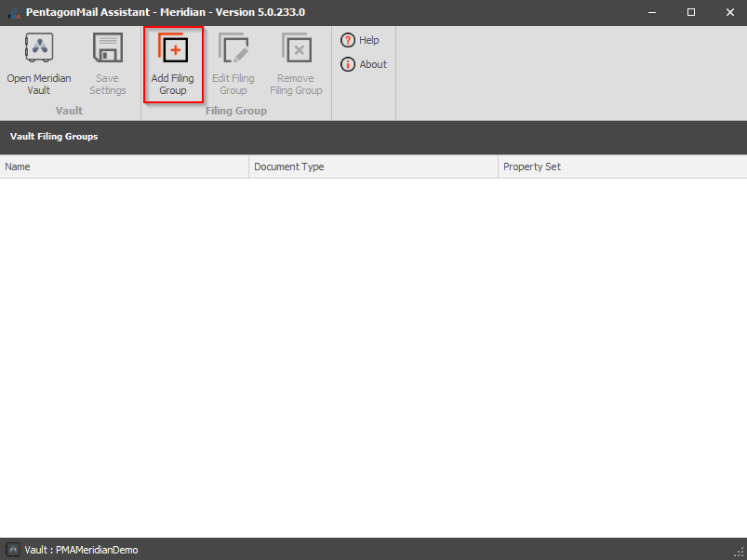The height and width of the screenshot is (560, 747).
Task: Close the PentagonMail Assistant window
Action: [730, 12]
